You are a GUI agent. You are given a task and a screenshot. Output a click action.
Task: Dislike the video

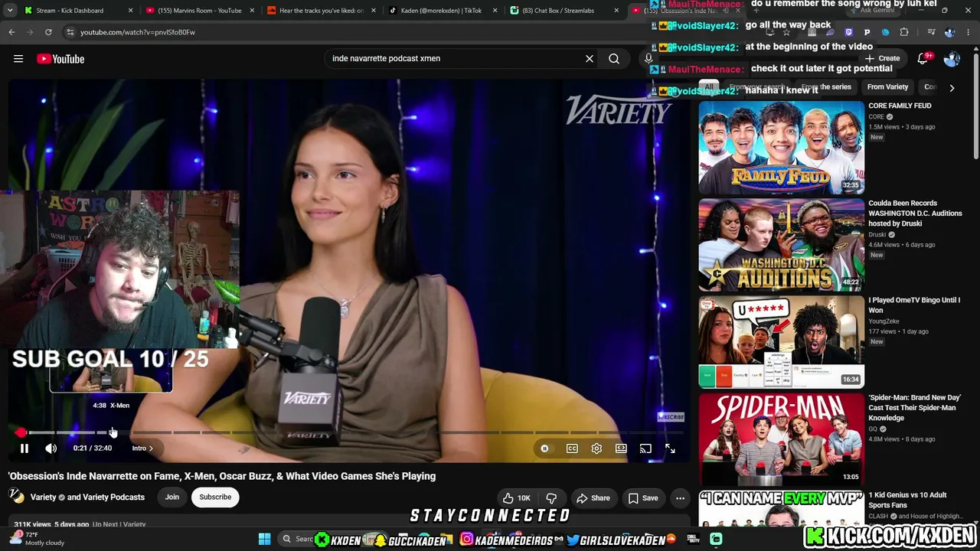click(551, 498)
